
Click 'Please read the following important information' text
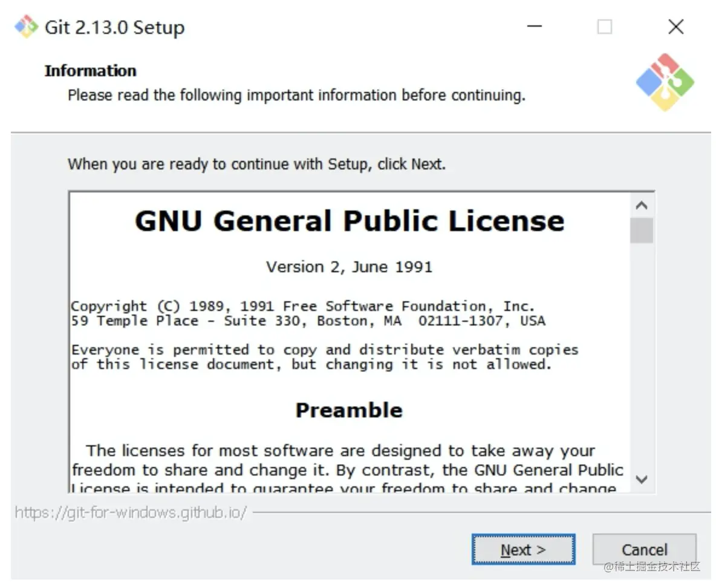click(x=297, y=96)
